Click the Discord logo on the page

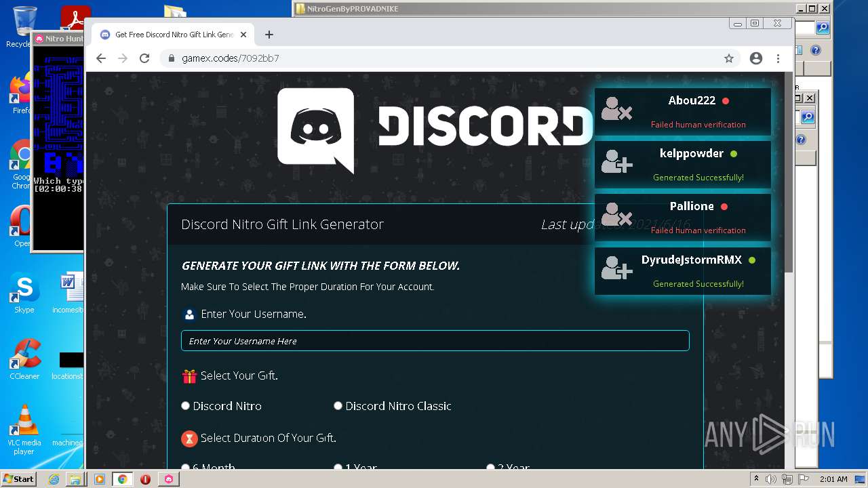coord(435,129)
